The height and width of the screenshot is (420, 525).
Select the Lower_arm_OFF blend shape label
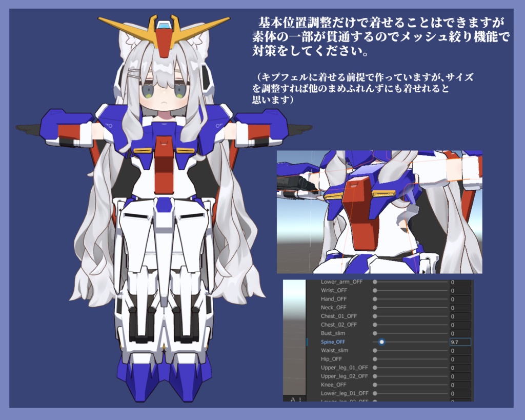click(x=341, y=282)
